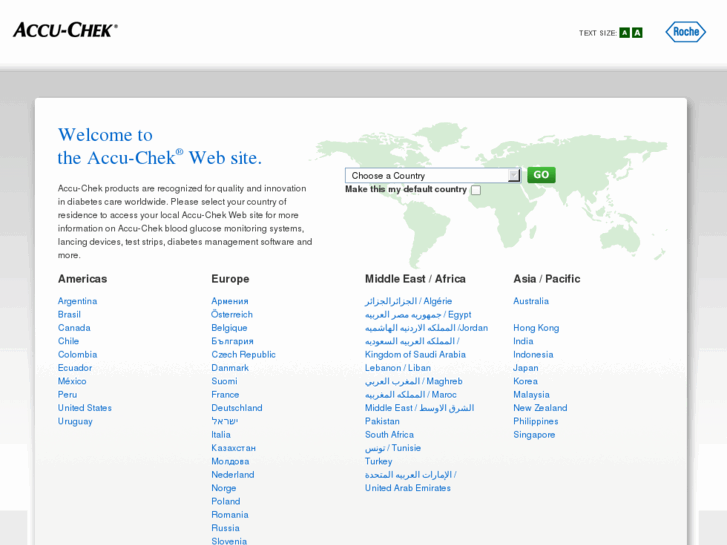The width and height of the screenshot is (727, 545).
Task: Select France from Europe list
Action: coord(225,395)
